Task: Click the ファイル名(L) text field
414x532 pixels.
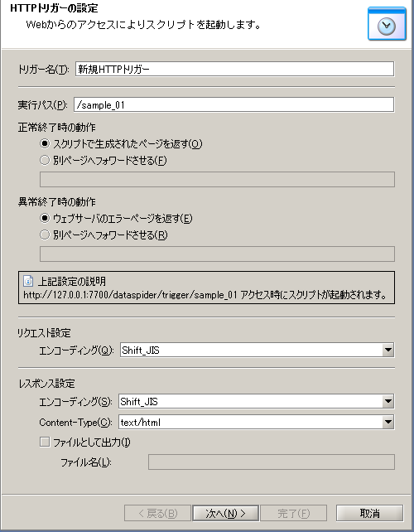Action: [272, 462]
